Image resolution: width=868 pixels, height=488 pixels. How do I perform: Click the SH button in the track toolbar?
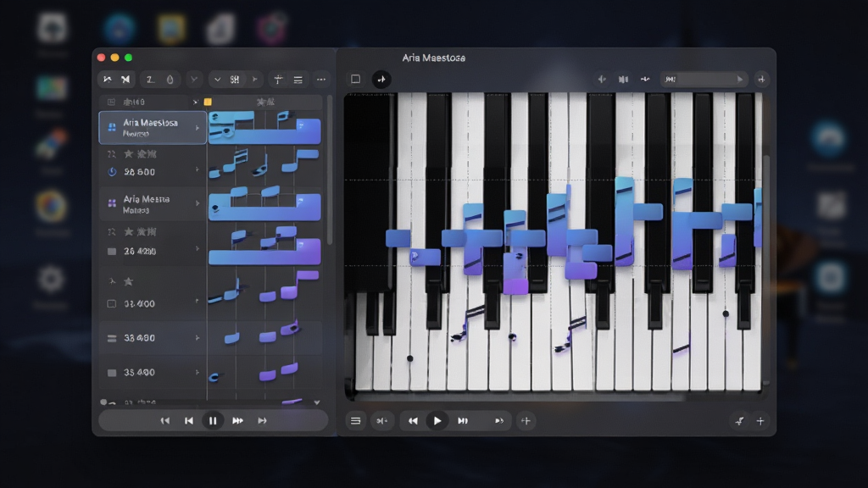point(235,80)
